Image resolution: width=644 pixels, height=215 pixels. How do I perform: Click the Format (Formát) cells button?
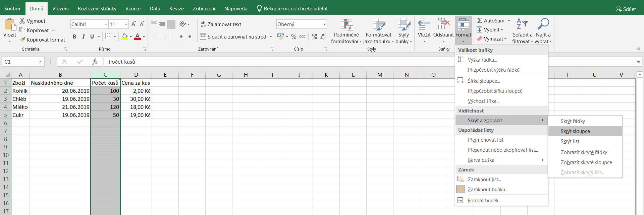(463, 30)
